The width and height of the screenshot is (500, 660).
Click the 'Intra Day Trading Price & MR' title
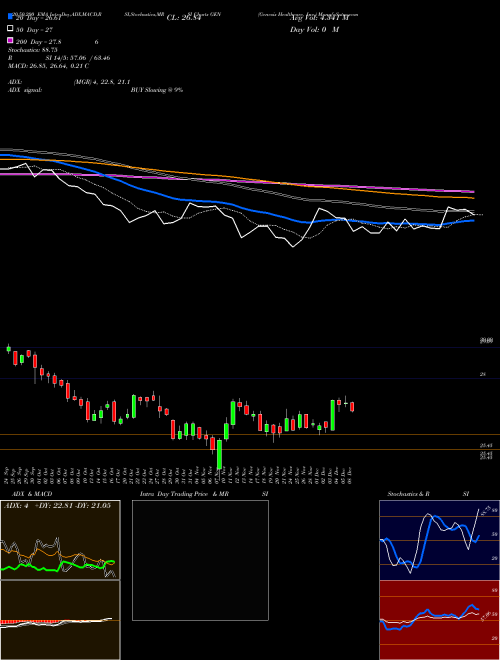coord(184,494)
